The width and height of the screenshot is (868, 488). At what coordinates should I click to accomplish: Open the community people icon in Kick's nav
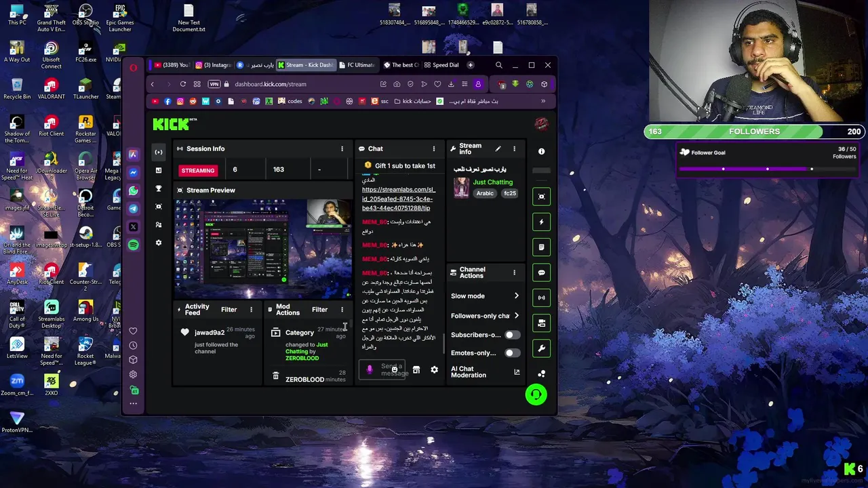click(159, 224)
